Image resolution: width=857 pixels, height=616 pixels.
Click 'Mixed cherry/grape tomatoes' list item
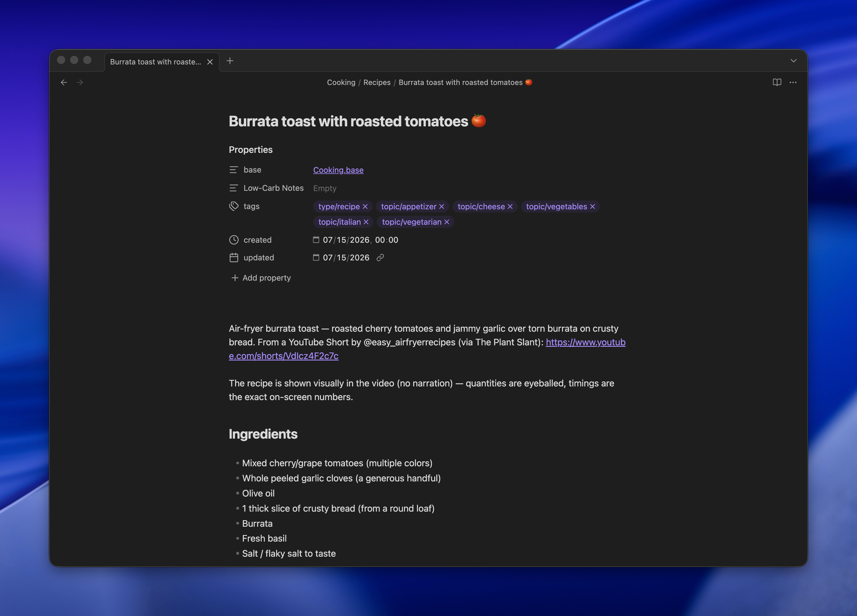pyautogui.click(x=337, y=463)
